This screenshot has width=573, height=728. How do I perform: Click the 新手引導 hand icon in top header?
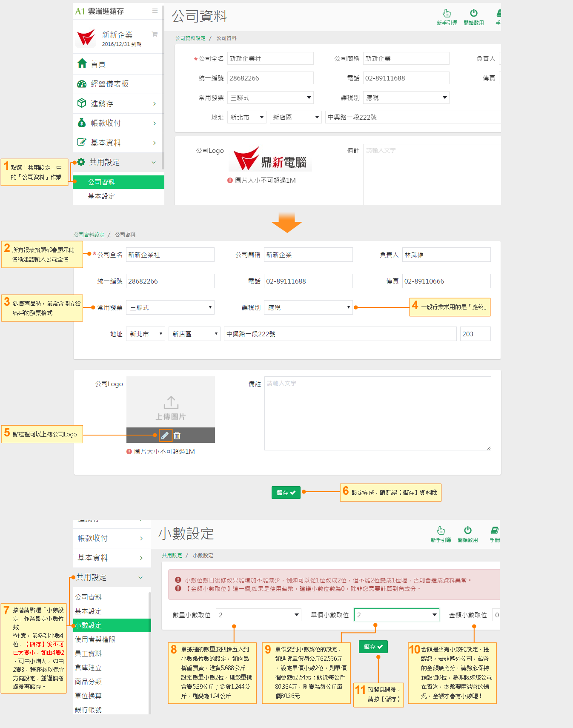(x=447, y=14)
